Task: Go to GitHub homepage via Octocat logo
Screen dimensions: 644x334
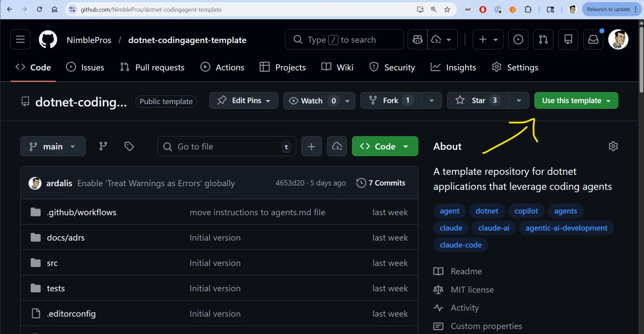Action: (x=48, y=39)
